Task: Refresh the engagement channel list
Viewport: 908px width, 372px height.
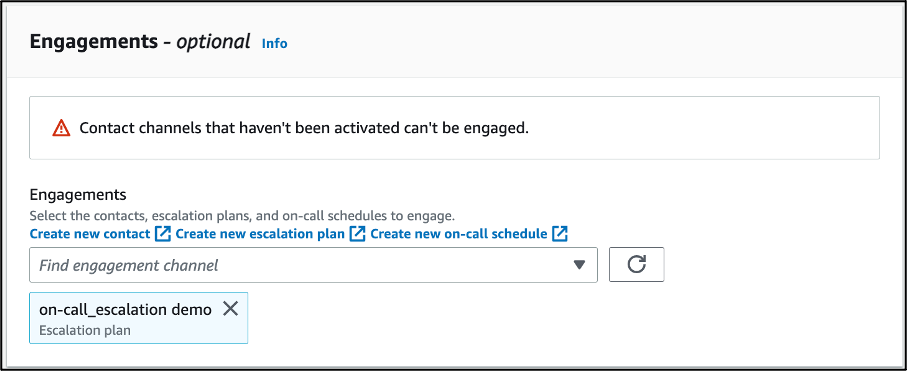Action: pyautogui.click(x=636, y=265)
